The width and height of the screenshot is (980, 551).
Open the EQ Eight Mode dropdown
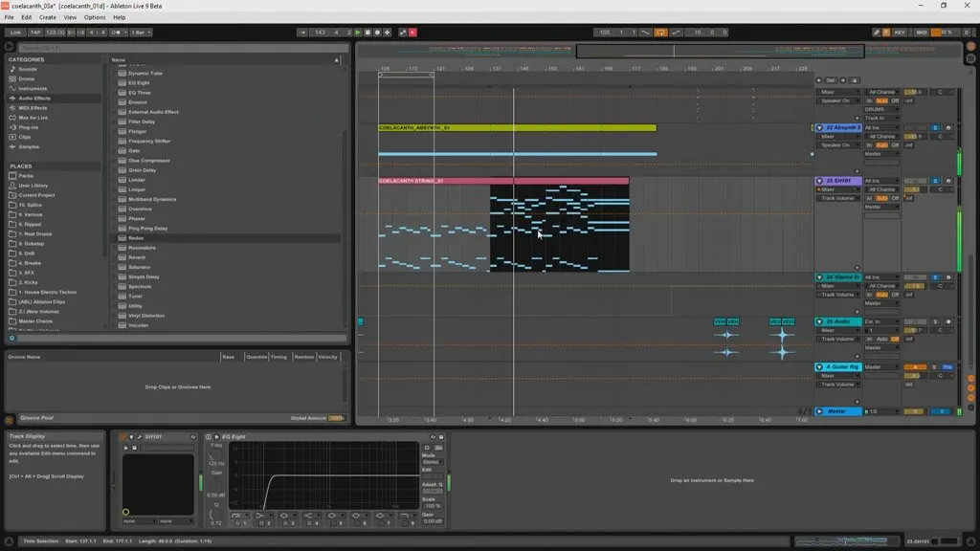[432, 461]
